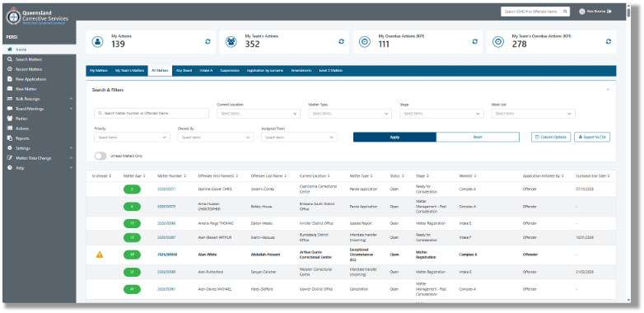Switch to the Amendments tab
This screenshot has width=644, height=313.
pos(301,71)
